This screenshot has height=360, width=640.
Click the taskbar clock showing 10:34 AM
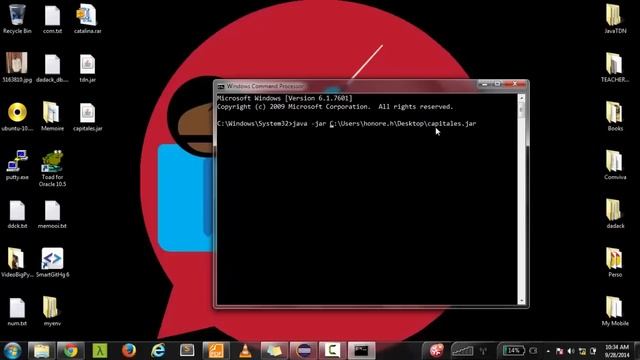[x=617, y=351]
